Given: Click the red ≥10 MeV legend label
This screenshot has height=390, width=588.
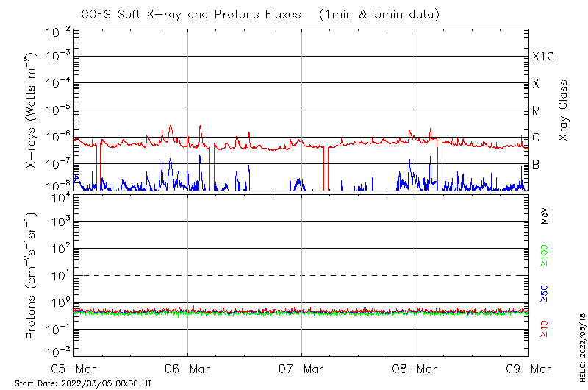Looking at the screenshot, I should (545, 329).
